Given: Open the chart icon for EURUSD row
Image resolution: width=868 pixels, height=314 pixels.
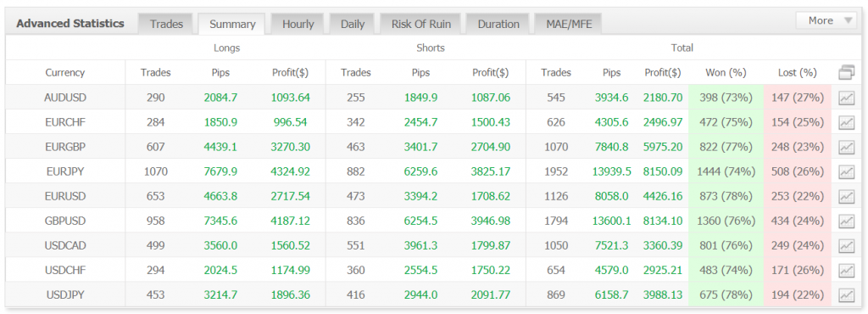Looking at the screenshot, I should point(846,197).
